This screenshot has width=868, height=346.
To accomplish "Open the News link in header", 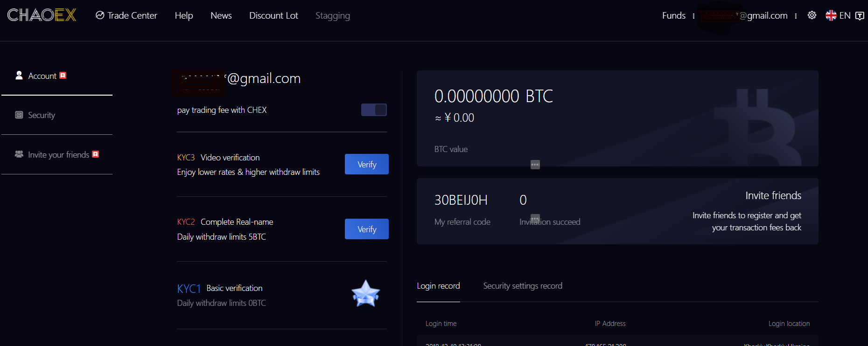I will tap(221, 15).
